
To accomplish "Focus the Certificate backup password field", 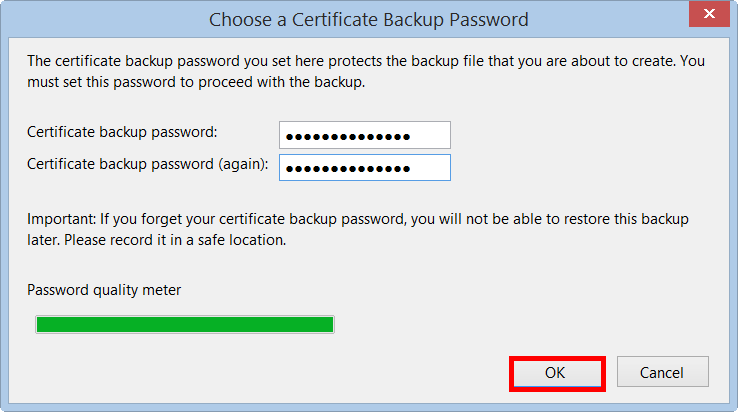I will (x=365, y=135).
